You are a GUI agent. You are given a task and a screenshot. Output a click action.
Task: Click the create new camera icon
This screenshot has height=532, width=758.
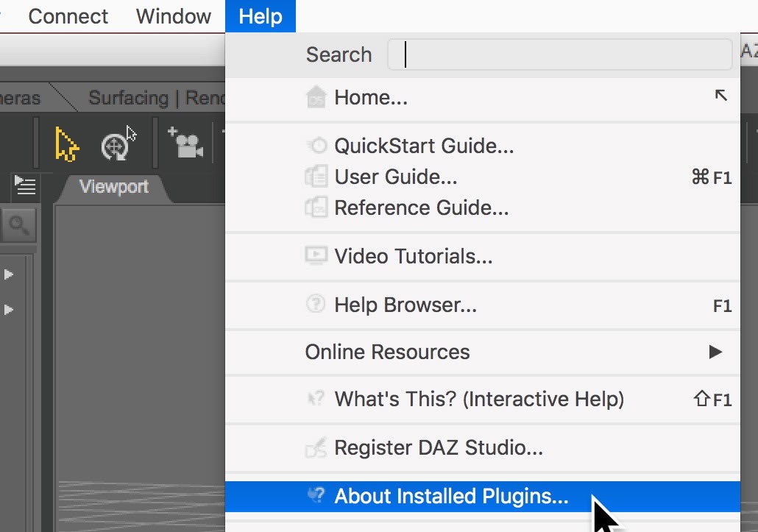(x=185, y=143)
